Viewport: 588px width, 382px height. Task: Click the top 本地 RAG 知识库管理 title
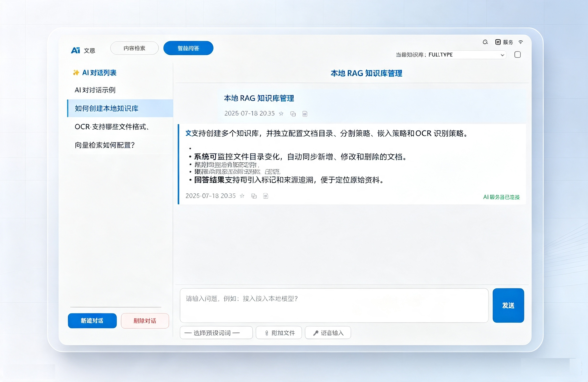coord(366,73)
